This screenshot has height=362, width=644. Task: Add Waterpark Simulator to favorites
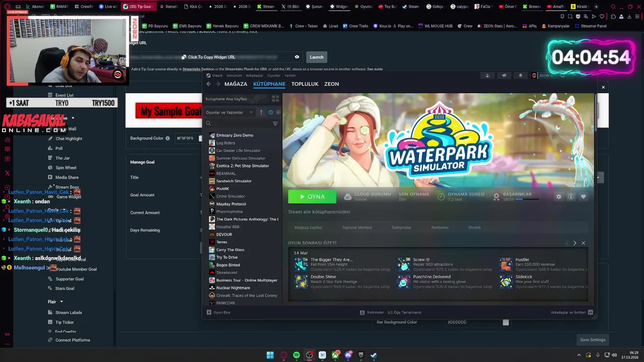583,197
